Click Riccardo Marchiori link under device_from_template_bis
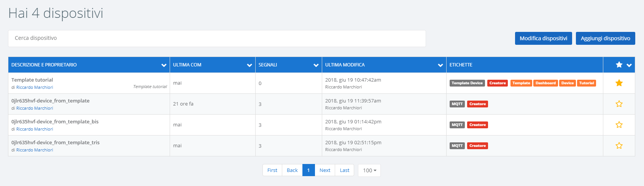The height and width of the screenshot is (186, 644). coord(35,129)
